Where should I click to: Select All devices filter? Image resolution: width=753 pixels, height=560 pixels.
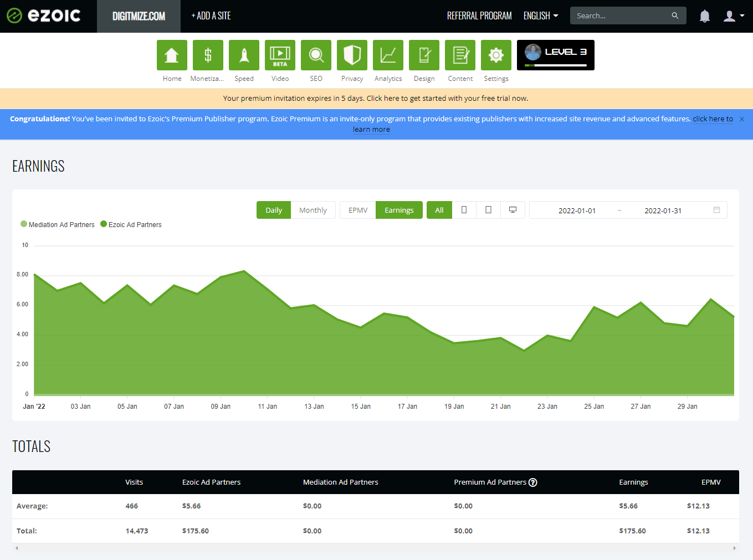click(439, 210)
